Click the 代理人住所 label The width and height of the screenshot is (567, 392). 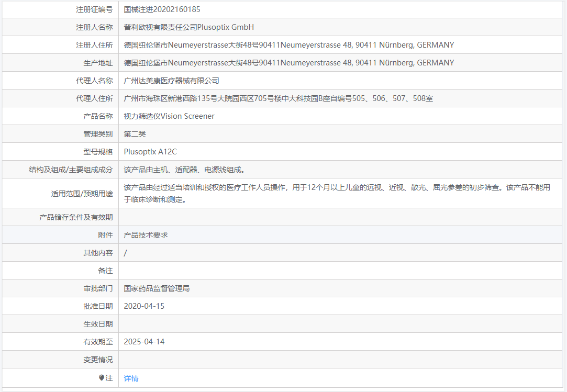(94, 98)
